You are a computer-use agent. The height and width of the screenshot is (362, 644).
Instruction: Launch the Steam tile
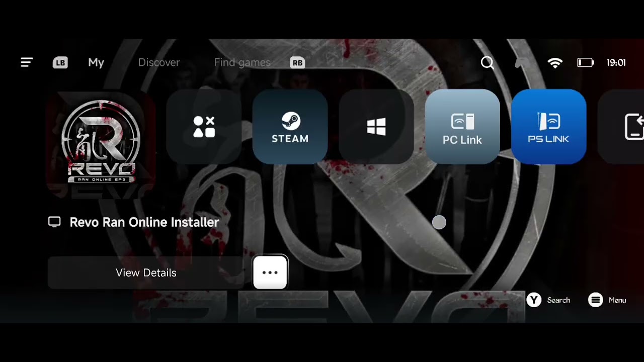click(x=290, y=127)
